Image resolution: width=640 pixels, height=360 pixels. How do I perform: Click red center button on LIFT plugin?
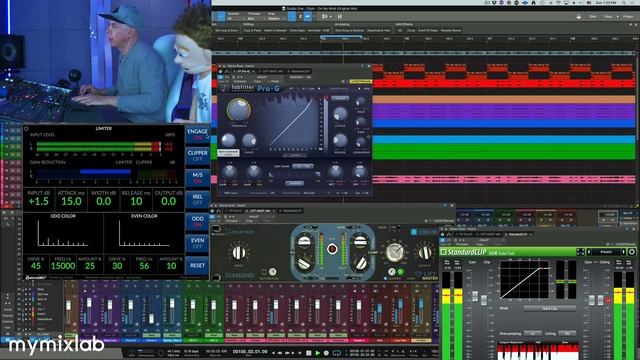tap(332, 249)
